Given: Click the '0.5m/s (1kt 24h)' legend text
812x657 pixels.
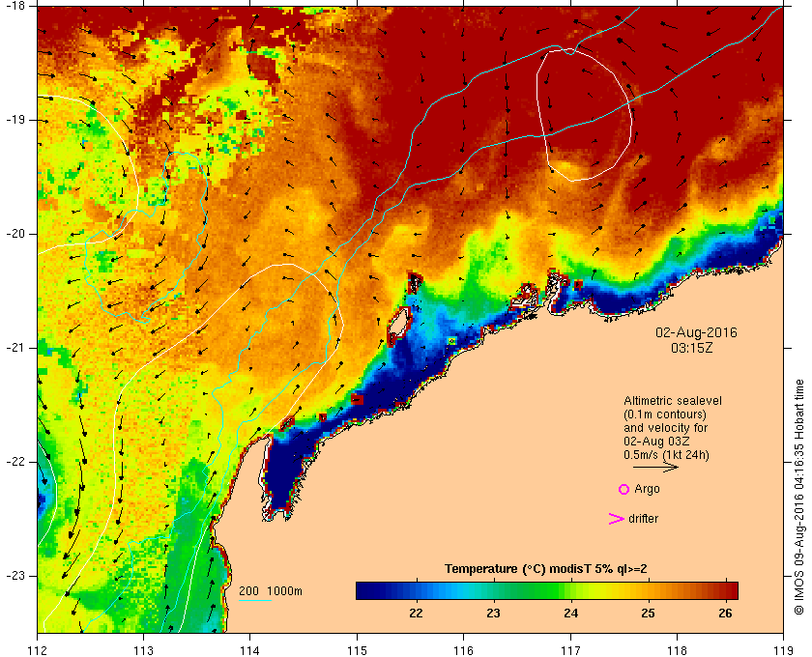Looking at the screenshot, I should (666, 454).
